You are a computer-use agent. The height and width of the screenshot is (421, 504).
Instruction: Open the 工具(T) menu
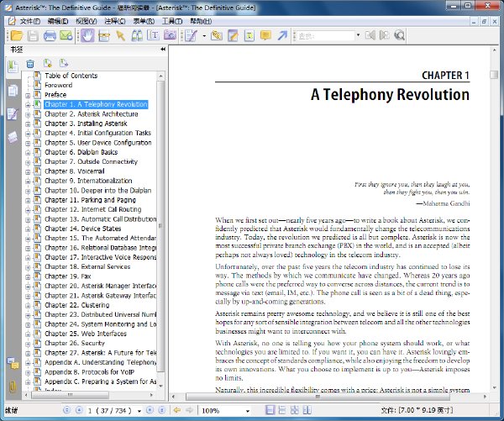pyautogui.click(x=172, y=21)
